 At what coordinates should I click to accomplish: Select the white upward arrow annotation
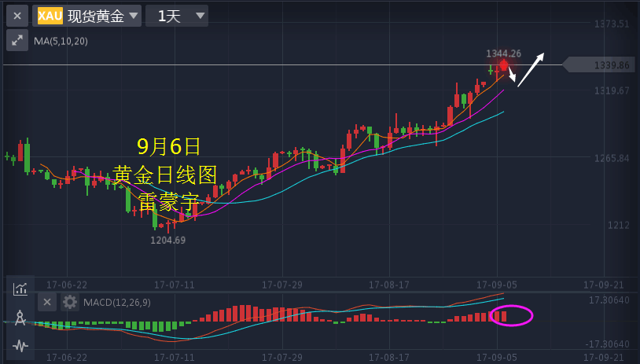pos(531,69)
